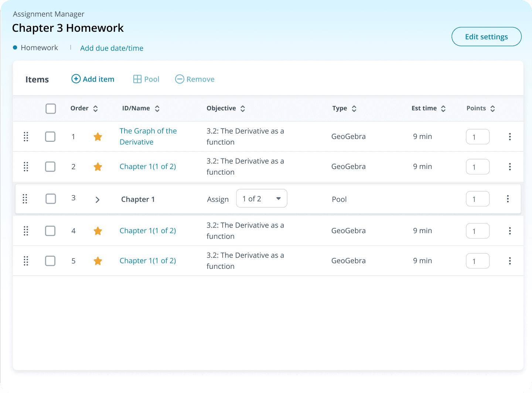The height and width of the screenshot is (393, 532).
Task: Click the 'Chapter 3 Homework' title
Action: (x=68, y=28)
